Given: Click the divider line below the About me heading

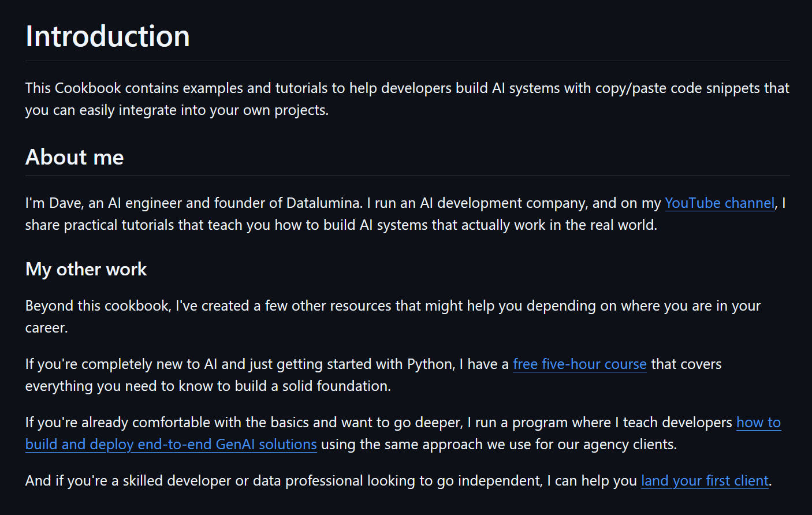Looking at the screenshot, I should tap(407, 176).
